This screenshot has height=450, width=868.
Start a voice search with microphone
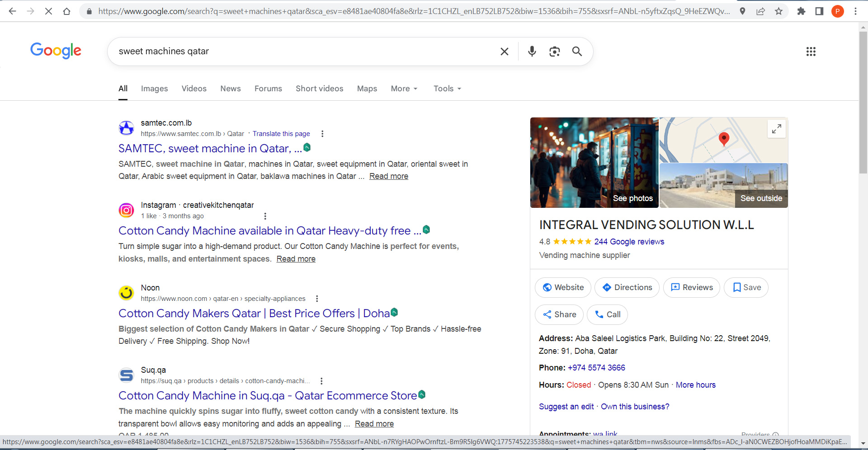[x=532, y=52]
